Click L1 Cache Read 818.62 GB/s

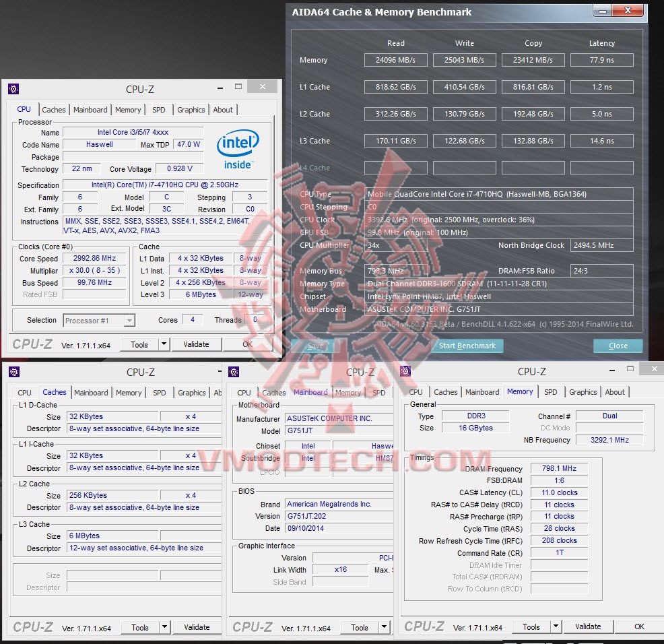click(395, 87)
